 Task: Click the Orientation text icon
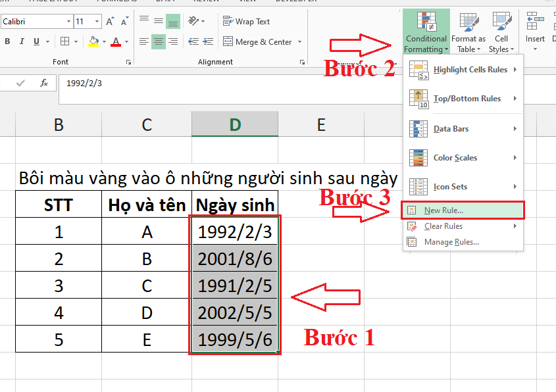[x=193, y=21]
